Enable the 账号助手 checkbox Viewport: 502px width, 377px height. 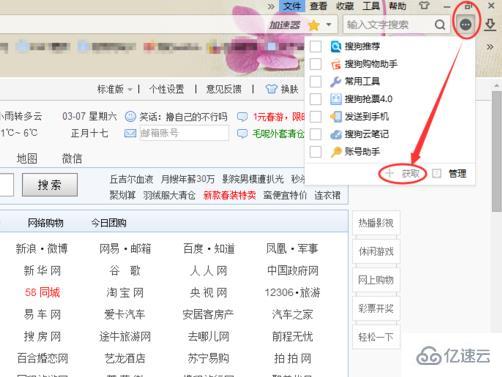click(316, 152)
